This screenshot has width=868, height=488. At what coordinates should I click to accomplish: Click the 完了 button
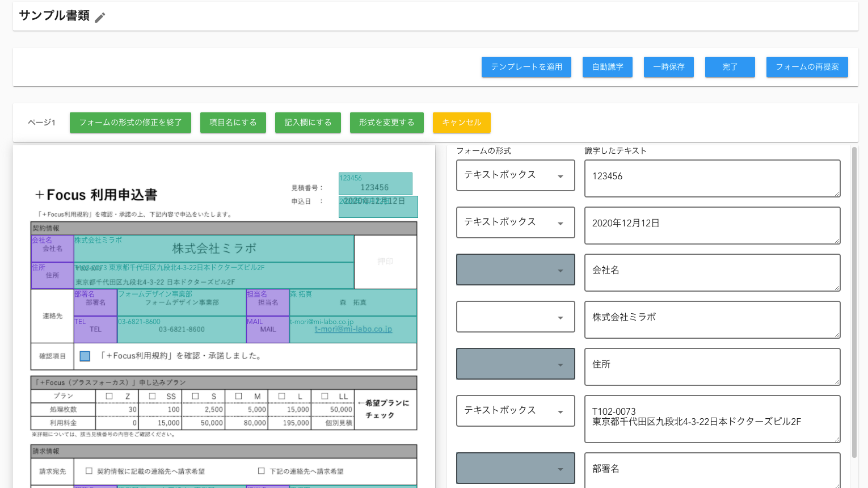730,67
